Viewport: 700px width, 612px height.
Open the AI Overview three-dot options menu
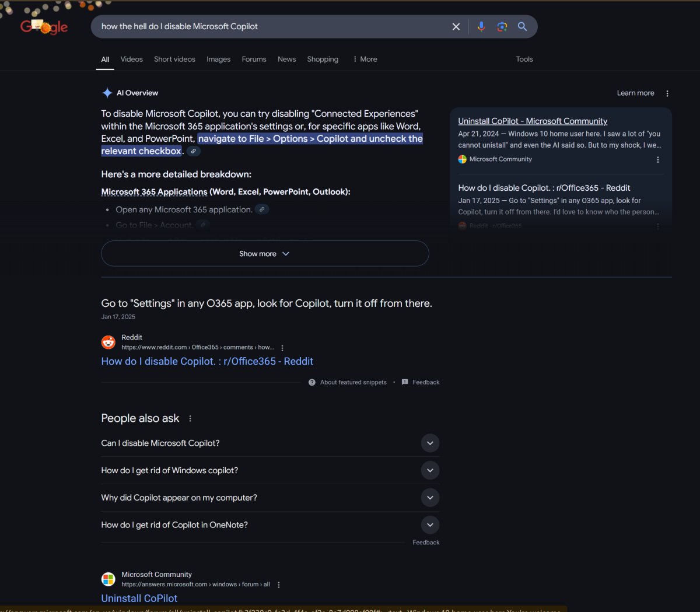pyautogui.click(x=667, y=93)
